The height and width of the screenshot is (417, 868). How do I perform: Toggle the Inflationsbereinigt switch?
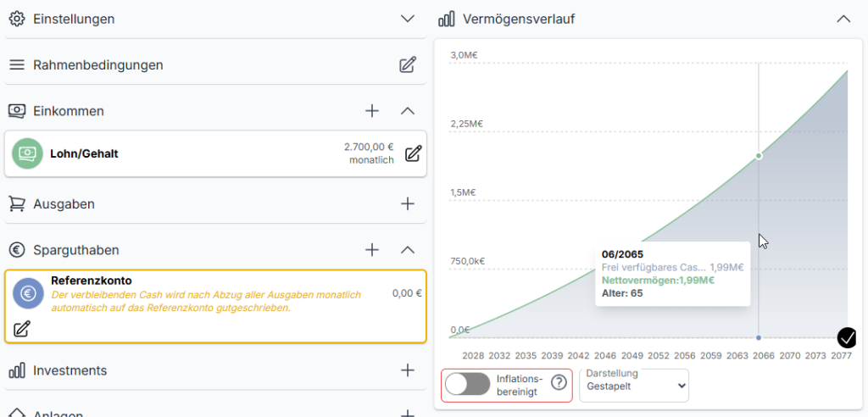(468, 384)
